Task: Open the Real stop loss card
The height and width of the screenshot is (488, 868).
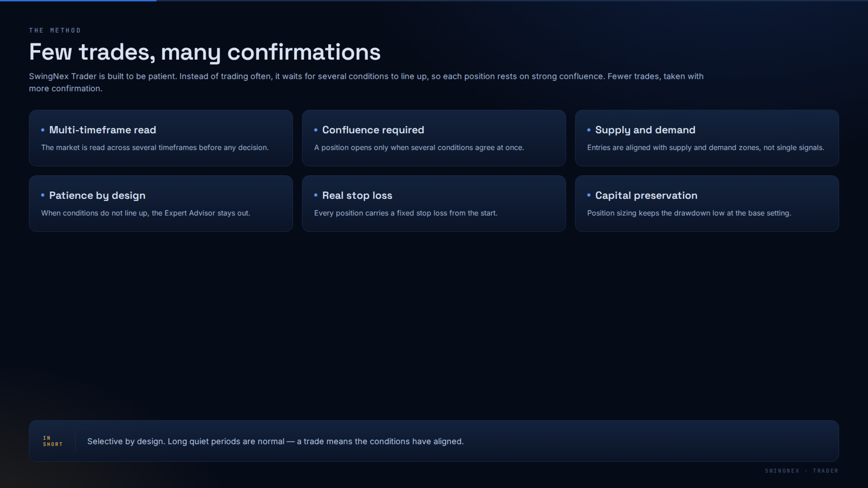Action: pos(434,203)
